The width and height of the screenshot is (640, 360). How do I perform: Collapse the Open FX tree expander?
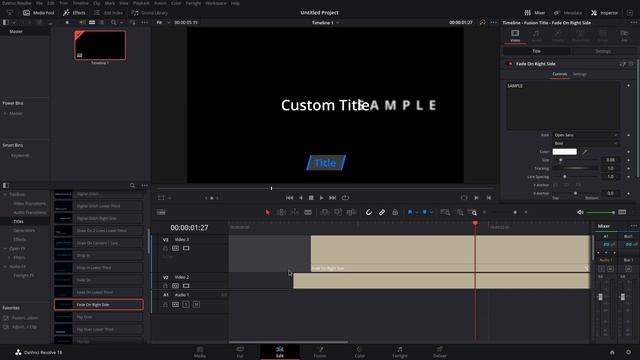5,249
